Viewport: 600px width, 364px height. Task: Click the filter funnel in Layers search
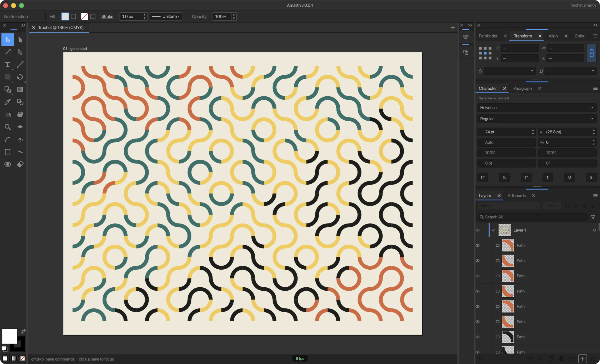point(593,217)
